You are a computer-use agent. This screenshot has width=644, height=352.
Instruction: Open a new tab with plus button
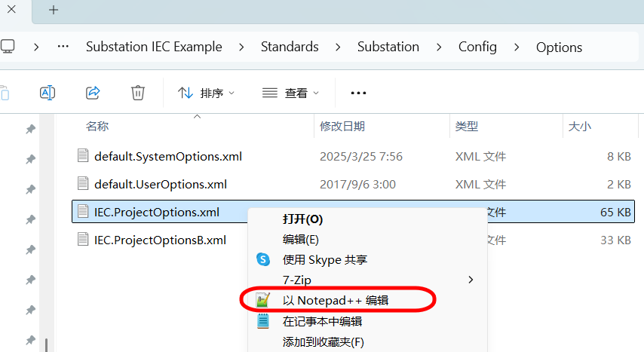(x=54, y=11)
